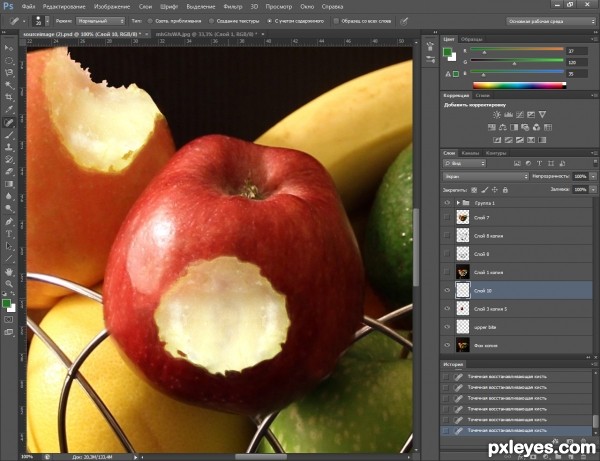600x461 pixels.
Task: Expand the 'Группа 1' layer group
Action: 458,203
